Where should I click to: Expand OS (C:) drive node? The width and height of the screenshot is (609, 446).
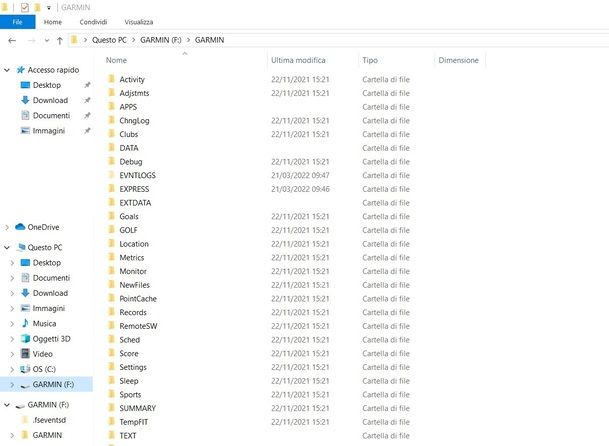pyautogui.click(x=12, y=369)
